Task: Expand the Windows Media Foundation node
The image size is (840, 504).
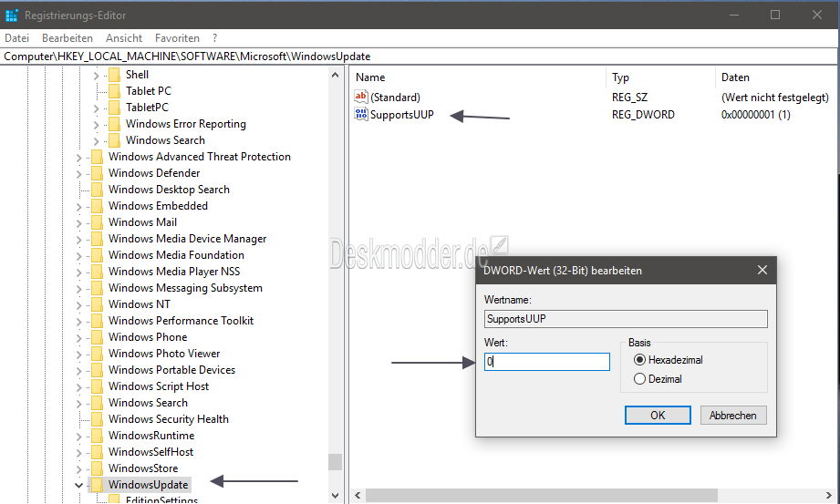Action: coord(78,256)
